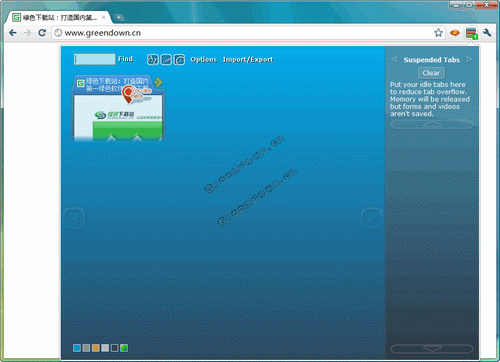Screen dimensions: 500x362
Task: Select the gray theme color swatch
Action: (86, 348)
